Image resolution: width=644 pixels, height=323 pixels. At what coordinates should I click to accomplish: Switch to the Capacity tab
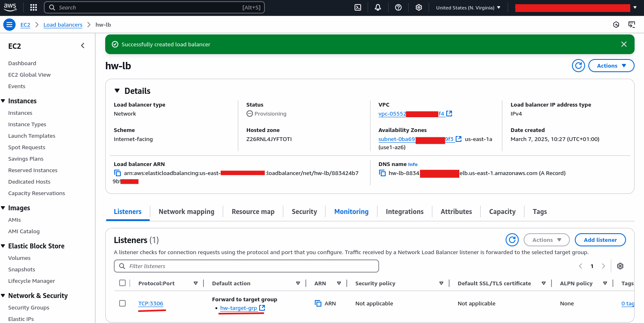pos(502,212)
